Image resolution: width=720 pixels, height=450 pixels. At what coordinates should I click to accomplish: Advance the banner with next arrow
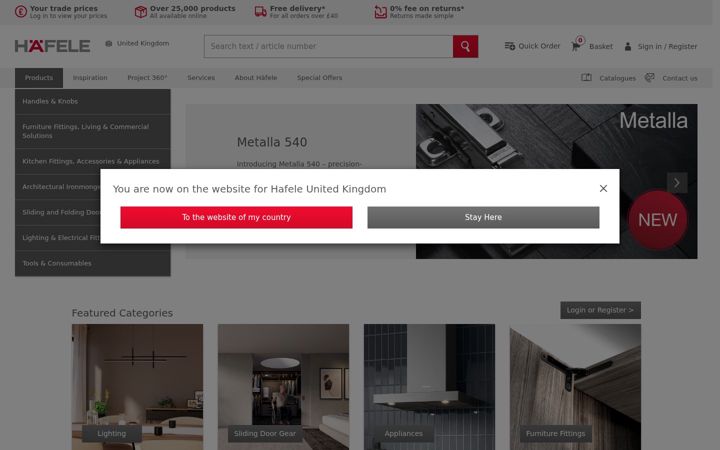(677, 183)
